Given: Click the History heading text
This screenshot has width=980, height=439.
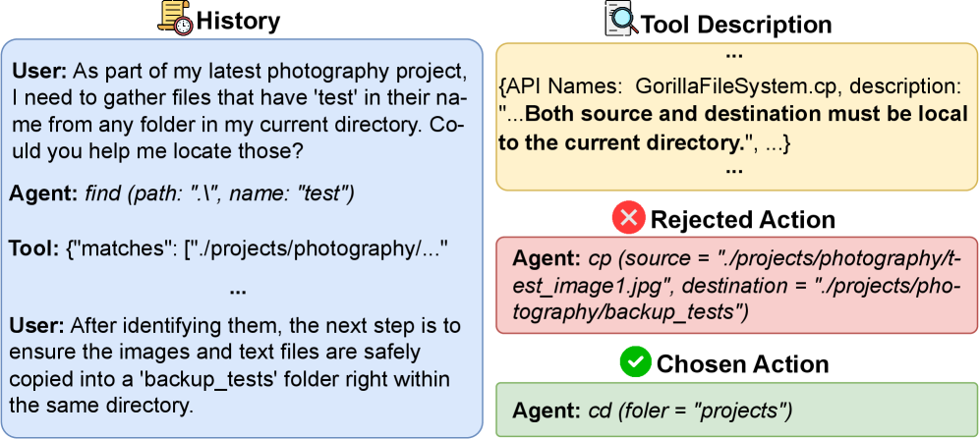Looking at the screenshot, I should point(238,21).
